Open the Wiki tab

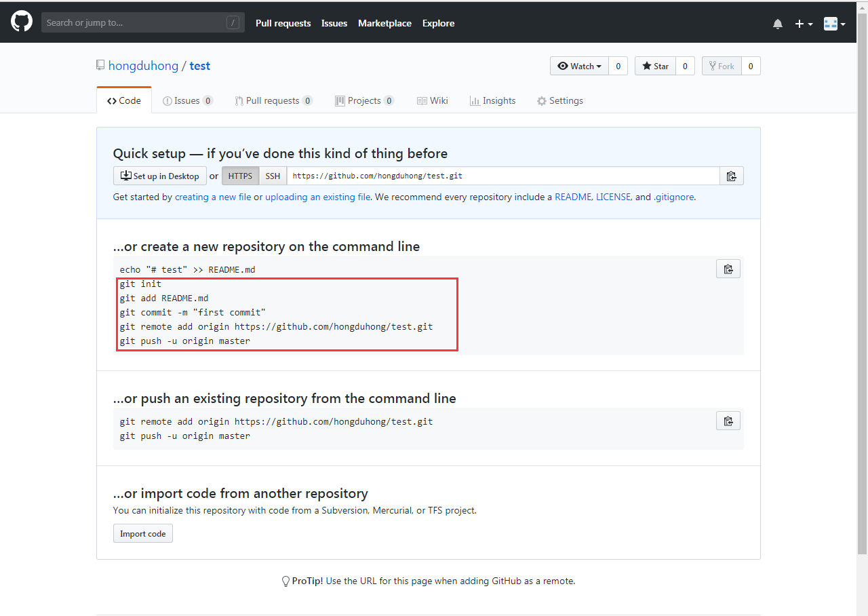click(433, 100)
